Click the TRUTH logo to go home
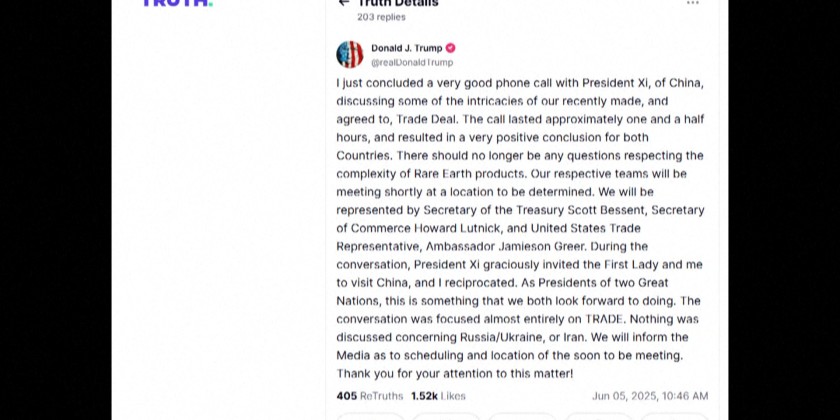 [177, 3]
